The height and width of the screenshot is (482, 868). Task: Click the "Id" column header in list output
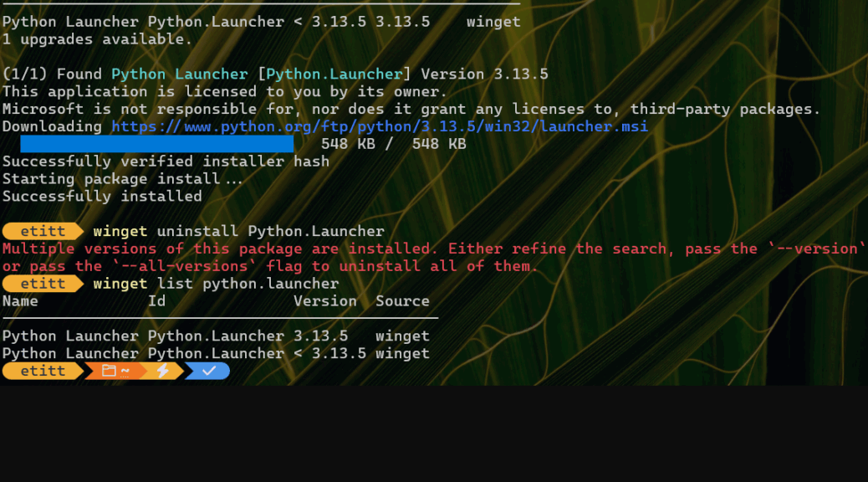tap(156, 301)
